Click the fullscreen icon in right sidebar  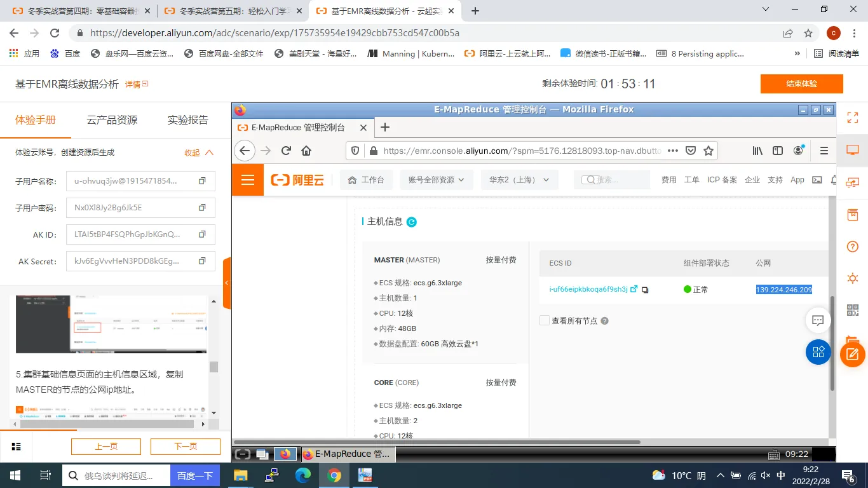(x=853, y=118)
